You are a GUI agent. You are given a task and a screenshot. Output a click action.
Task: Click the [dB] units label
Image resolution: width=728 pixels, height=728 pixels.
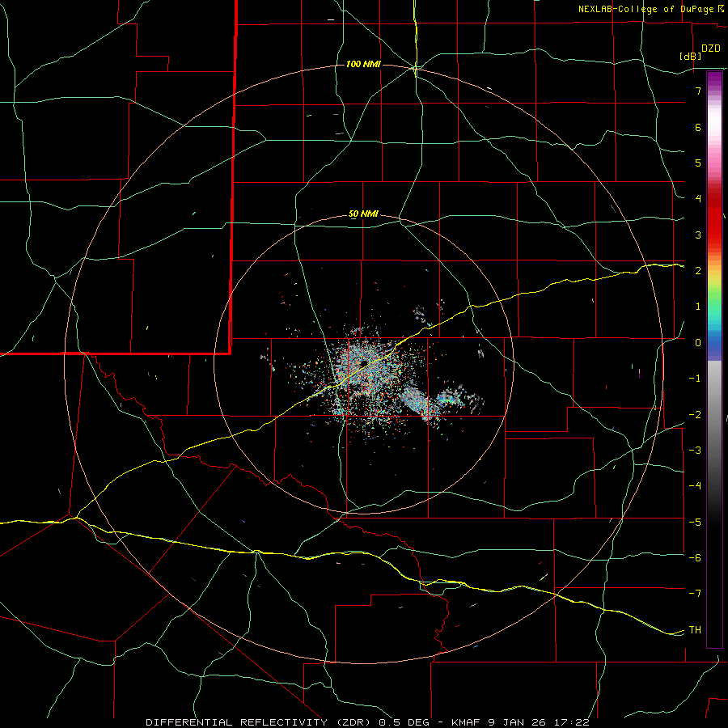click(691, 56)
